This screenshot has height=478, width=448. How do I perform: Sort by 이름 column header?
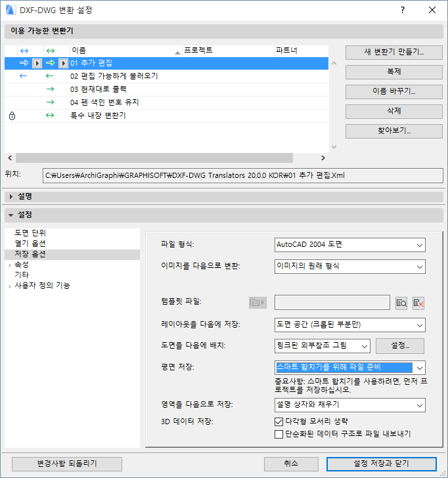point(126,51)
